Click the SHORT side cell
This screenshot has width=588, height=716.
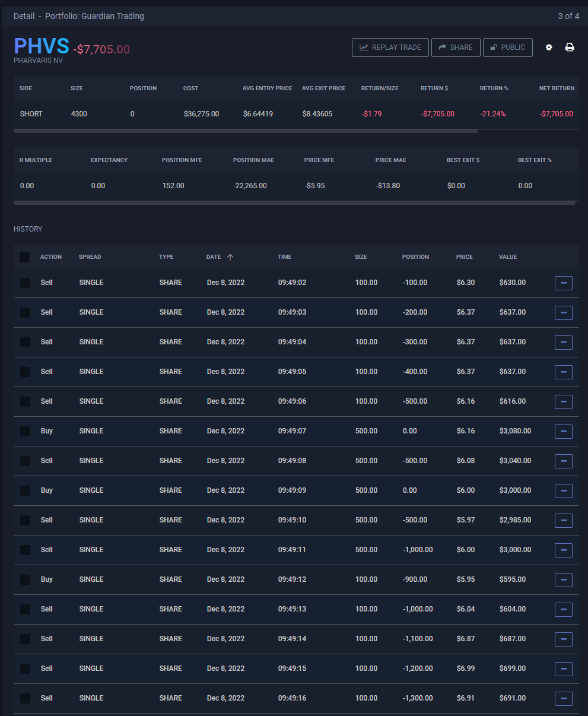31,113
